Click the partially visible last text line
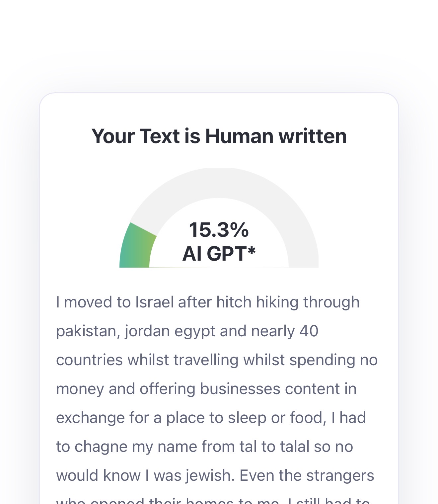438x504 pixels. coord(213,500)
